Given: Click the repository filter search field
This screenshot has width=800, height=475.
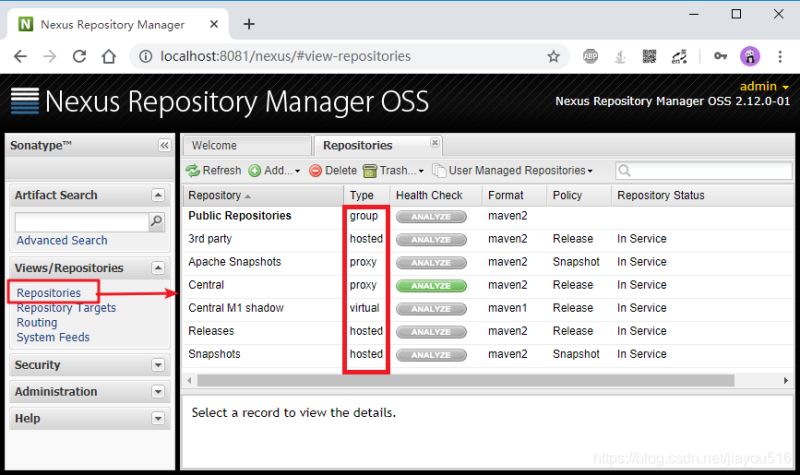Looking at the screenshot, I should (x=704, y=170).
